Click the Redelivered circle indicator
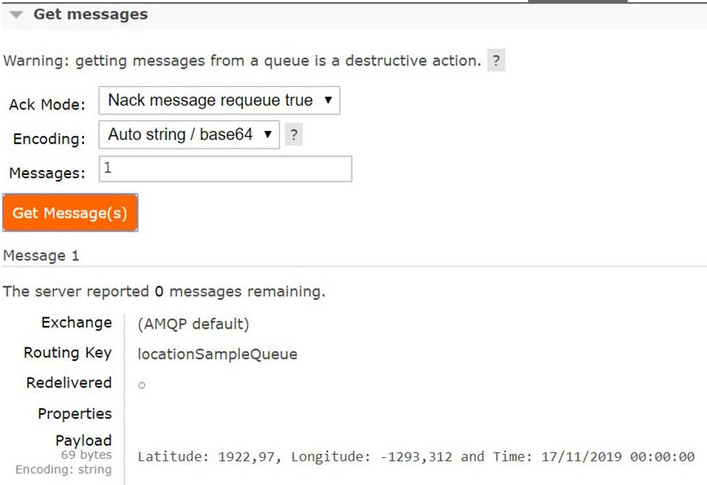Image resolution: width=707 pixels, height=485 pixels. point(142,385)
